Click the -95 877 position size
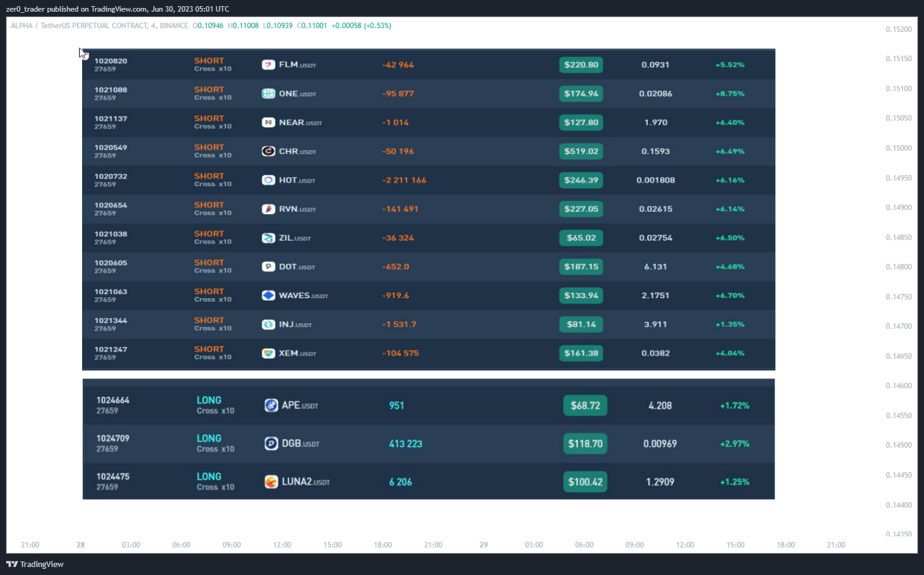The image size is (924, 575). [398, 94]
